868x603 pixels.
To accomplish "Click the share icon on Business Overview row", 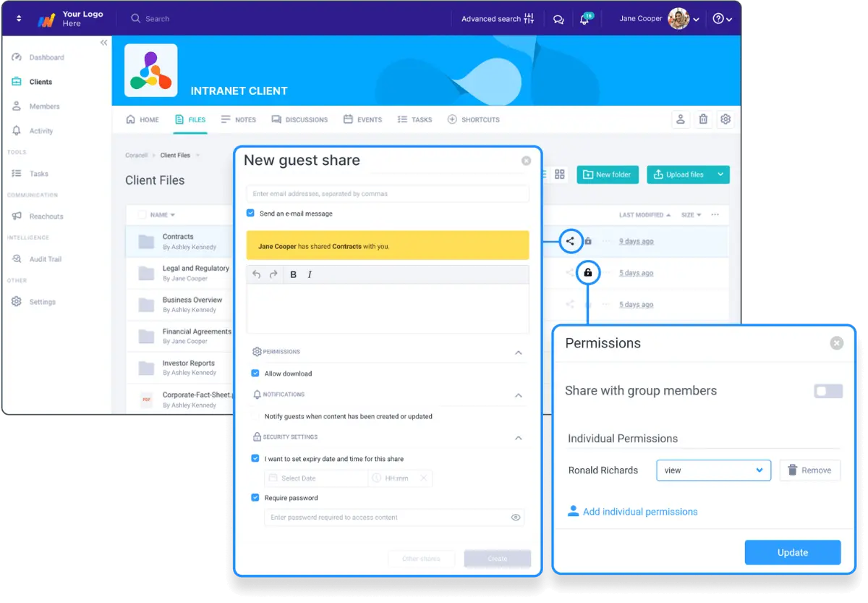I will point(570,304).
